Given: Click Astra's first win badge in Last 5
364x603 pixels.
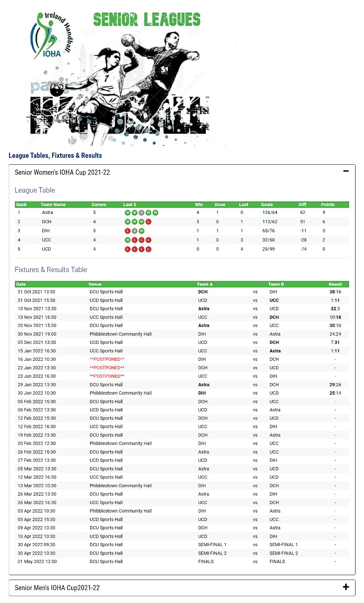Looking at the screenshot, I should 128,213.
